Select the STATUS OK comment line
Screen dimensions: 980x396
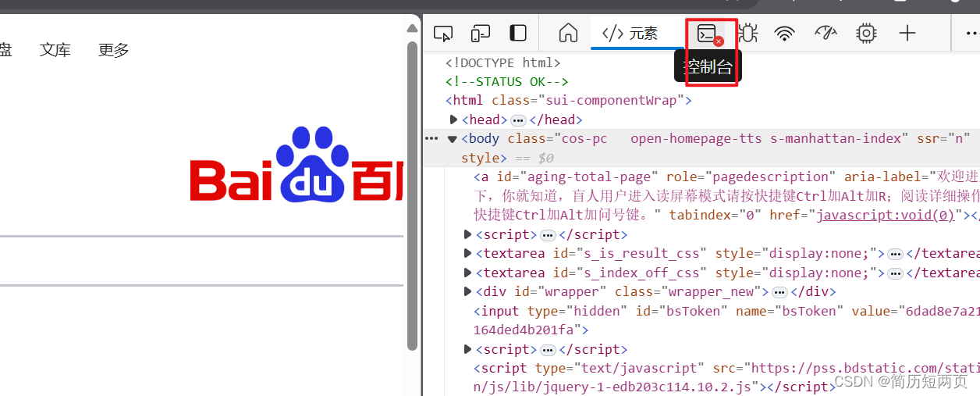[x=507, y=81]
